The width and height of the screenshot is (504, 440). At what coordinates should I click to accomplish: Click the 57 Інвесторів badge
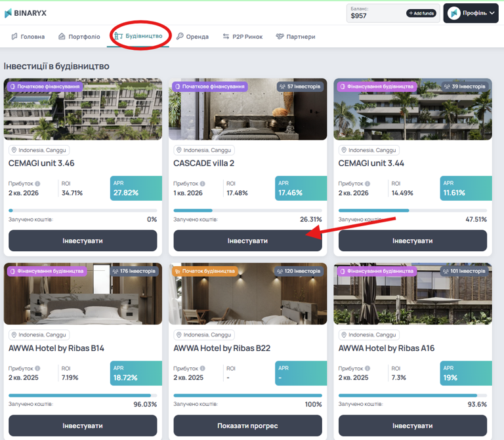coord(300,87)
